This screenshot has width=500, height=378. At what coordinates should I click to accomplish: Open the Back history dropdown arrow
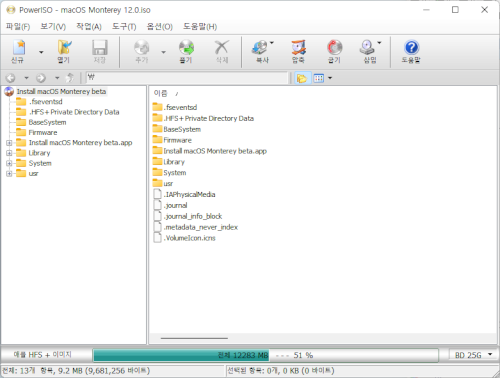[x=26, y=78]
